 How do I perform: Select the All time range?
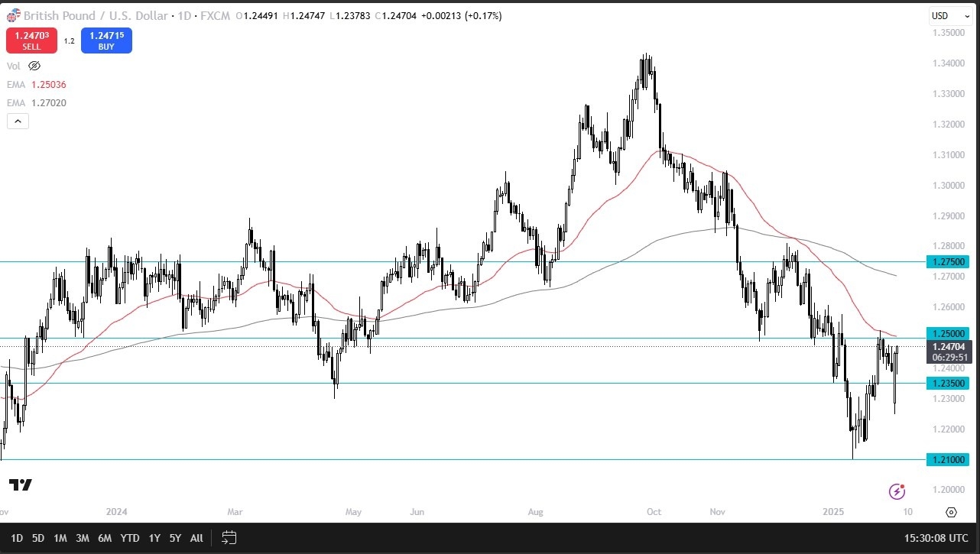[x=196, y=538]
